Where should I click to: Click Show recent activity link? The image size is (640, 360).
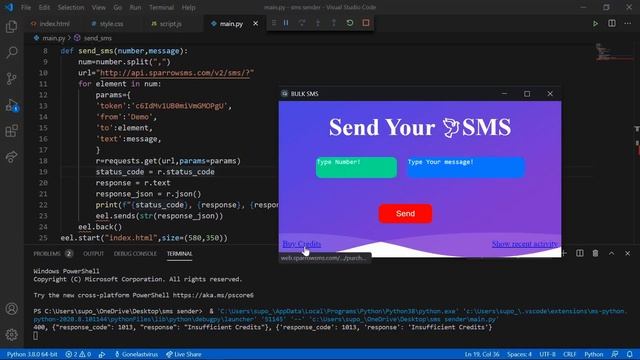[525, 244]
